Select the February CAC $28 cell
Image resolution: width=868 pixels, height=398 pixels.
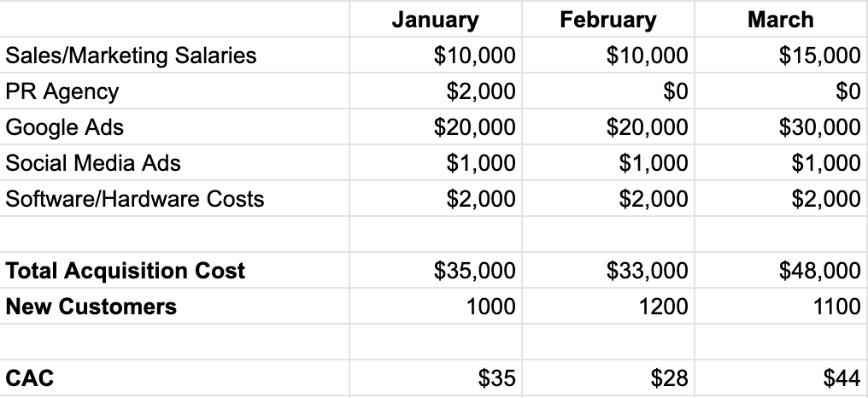point(669,378)
